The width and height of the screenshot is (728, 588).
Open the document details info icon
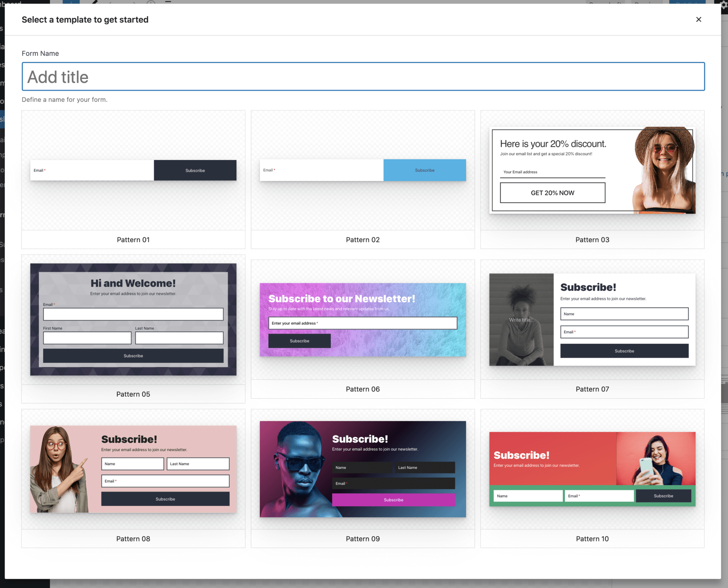151,3
